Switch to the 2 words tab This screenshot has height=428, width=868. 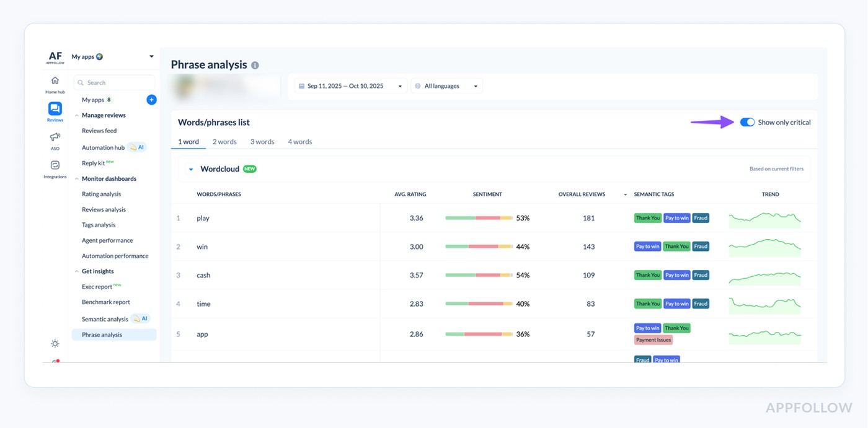tap(224, 141)
